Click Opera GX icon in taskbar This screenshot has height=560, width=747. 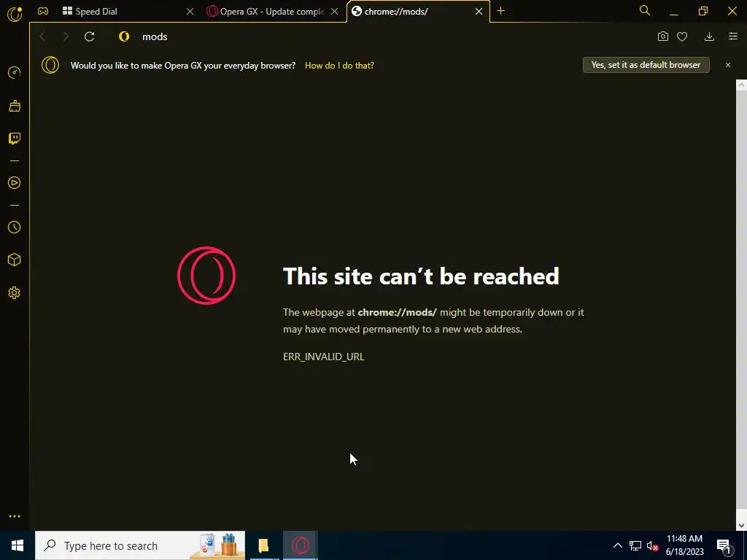point(300,545)
